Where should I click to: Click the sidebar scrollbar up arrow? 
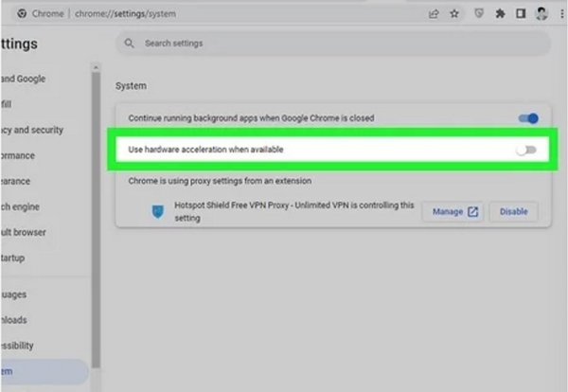click(x=96, y=67)
